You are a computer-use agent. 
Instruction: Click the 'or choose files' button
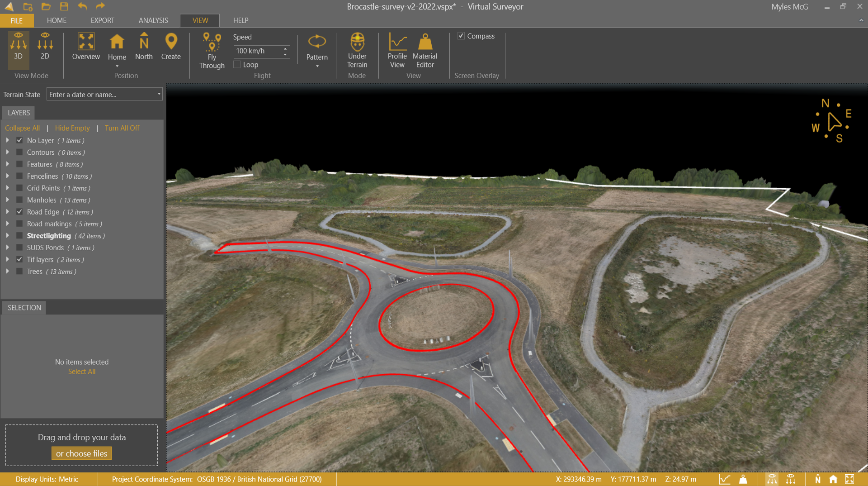coord(81,453)
